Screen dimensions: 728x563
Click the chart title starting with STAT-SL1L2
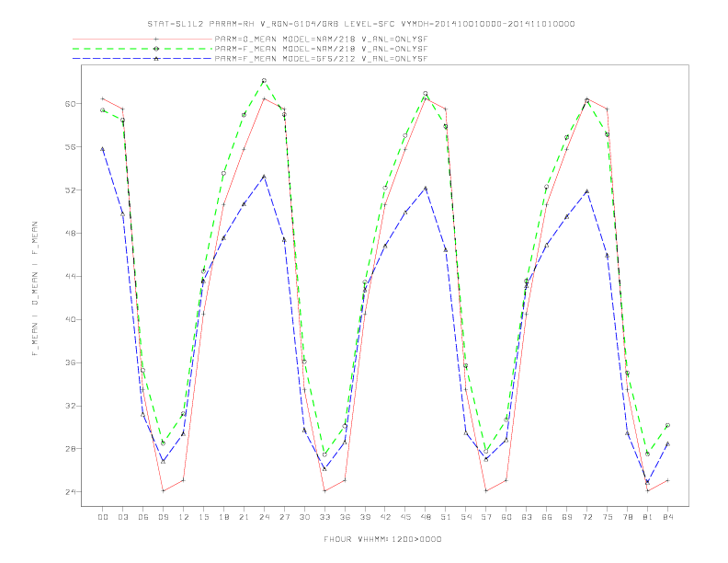360,24
